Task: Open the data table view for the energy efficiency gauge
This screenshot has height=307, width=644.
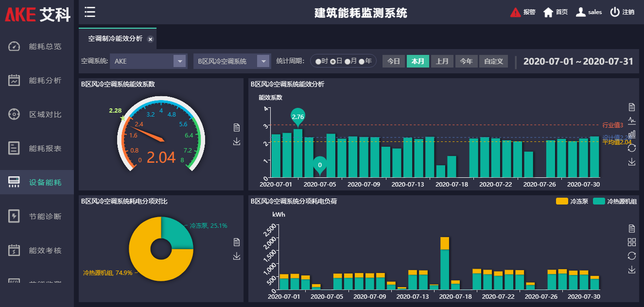Action: coord(237,128)
